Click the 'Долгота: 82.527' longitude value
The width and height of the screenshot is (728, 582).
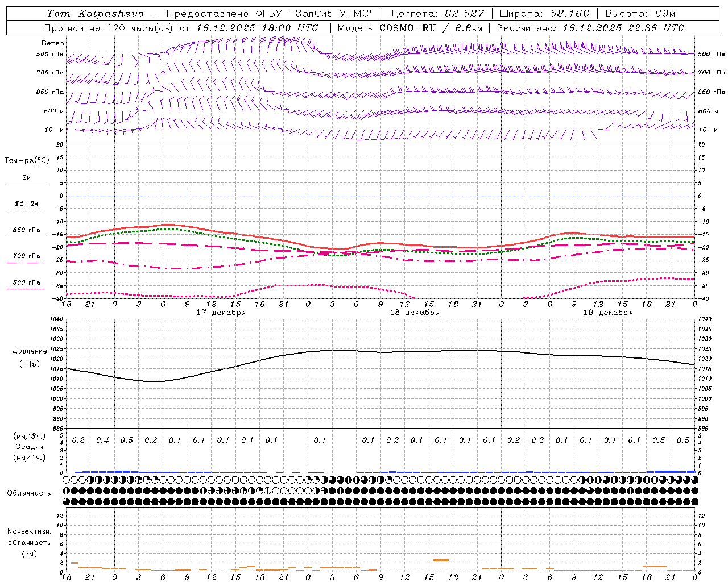pos(437,14)
